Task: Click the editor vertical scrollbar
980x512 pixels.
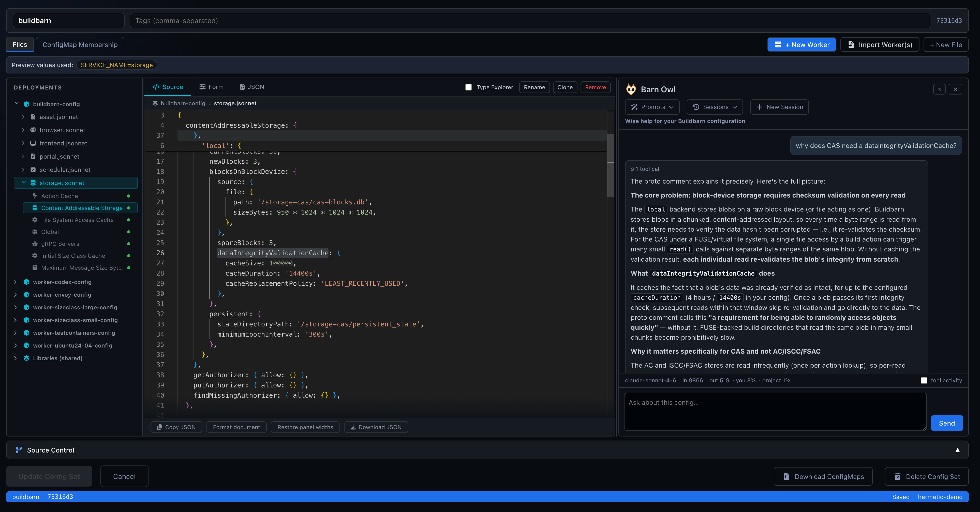Action: click(611, 165)
